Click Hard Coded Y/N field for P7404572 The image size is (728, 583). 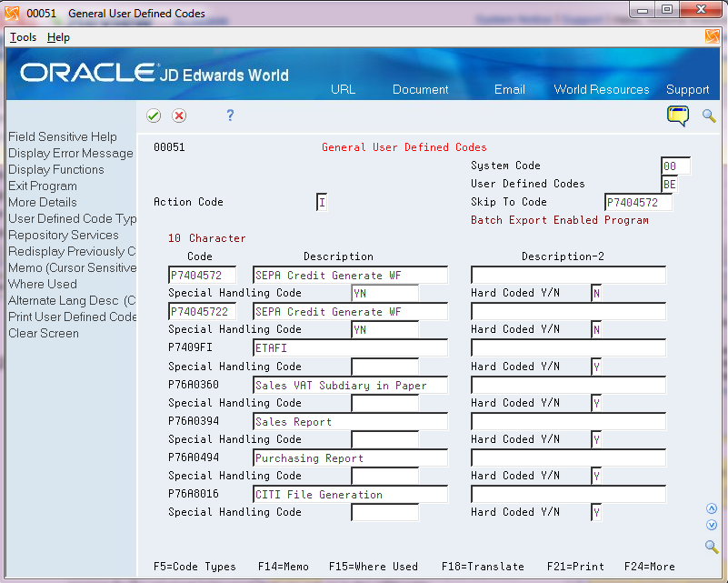coord(596,293)
